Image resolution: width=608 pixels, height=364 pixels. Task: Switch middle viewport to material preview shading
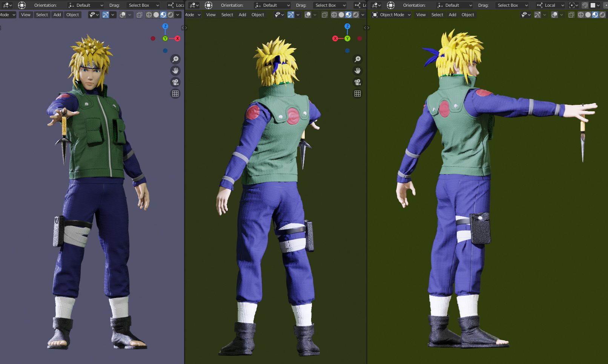click(349, 15)
